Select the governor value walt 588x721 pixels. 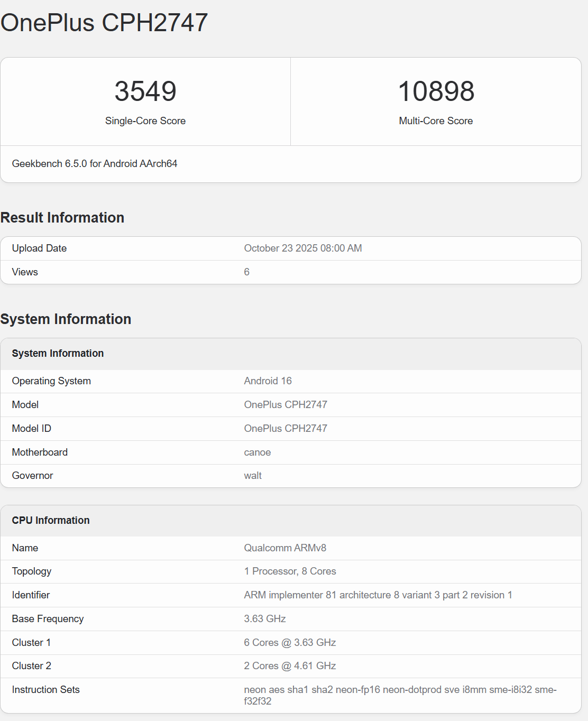tap(253, 475)
